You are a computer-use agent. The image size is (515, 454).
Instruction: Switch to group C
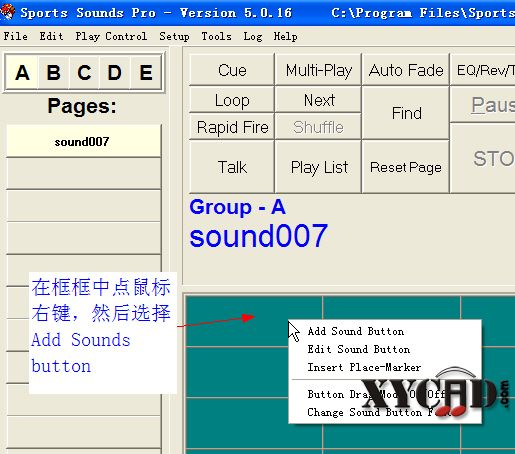[84, 72]
